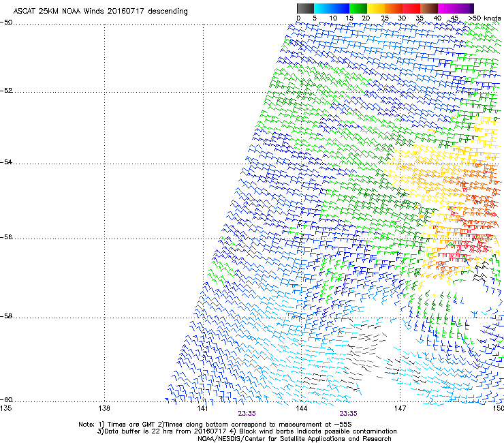
Task: Click the red 30-35 knots legend swatch
Action: pyautogui.click(x=411, y=8)
